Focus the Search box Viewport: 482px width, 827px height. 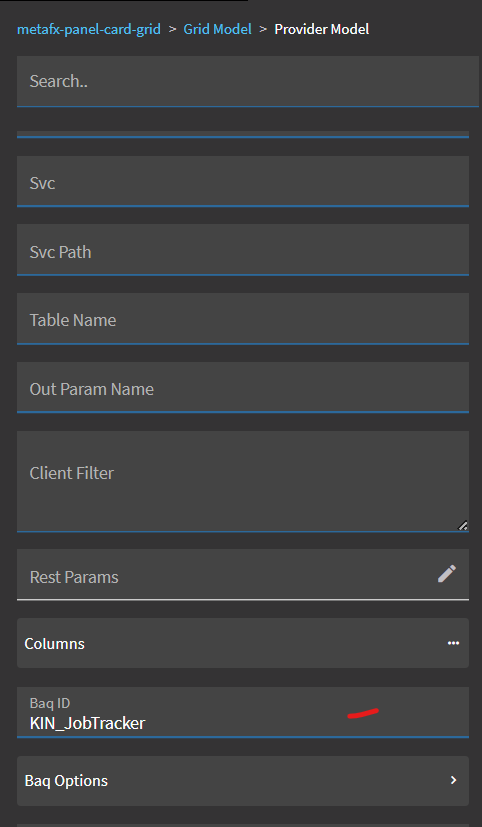[x=247, y=81]
